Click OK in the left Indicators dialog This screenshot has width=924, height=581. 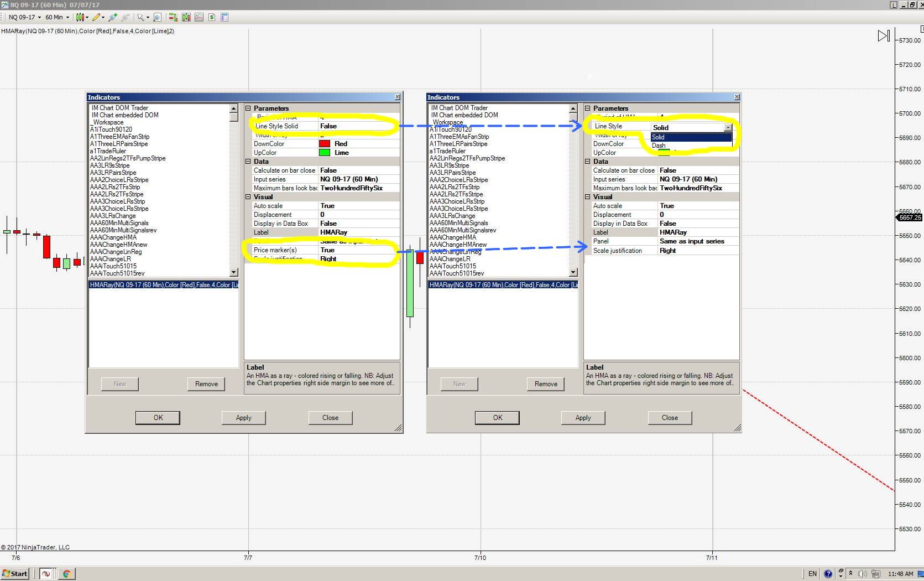pyautogui.click(x=158, y=418)
